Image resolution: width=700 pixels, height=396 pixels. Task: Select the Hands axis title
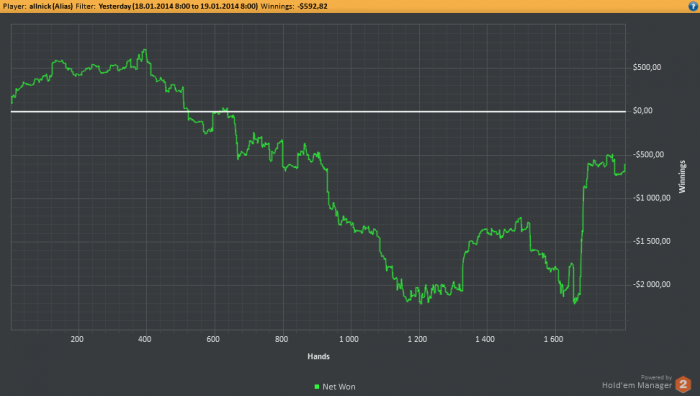click(x=318, y=356)
